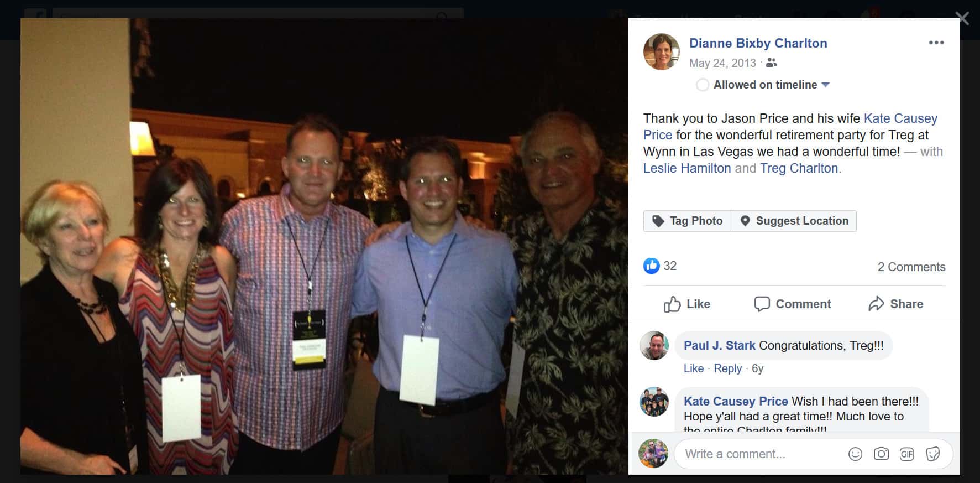Toggle the Allowed on timeline circle
980x483 pixels.
(x=703, y=85)
